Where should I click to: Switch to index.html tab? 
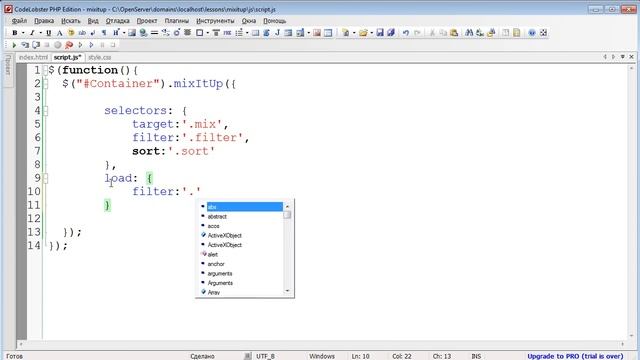(x=33, y=57)
